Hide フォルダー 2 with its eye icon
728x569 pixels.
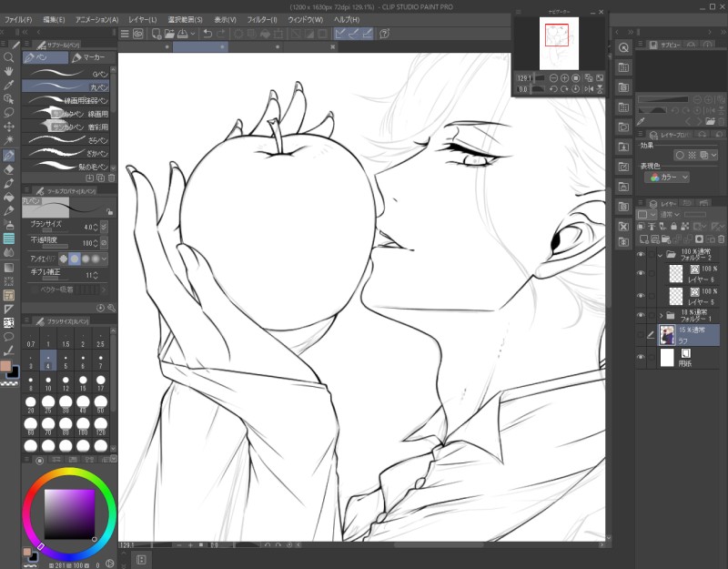(641, 255)
